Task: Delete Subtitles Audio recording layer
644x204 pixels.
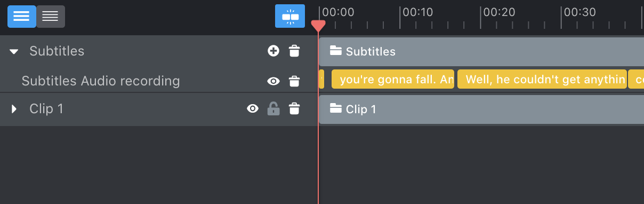Action: pos(294,81)
